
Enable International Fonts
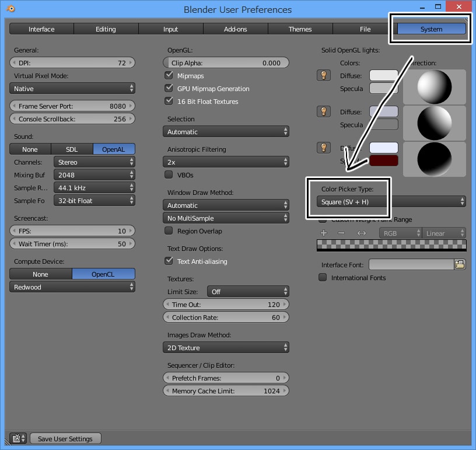coord(323,278)
